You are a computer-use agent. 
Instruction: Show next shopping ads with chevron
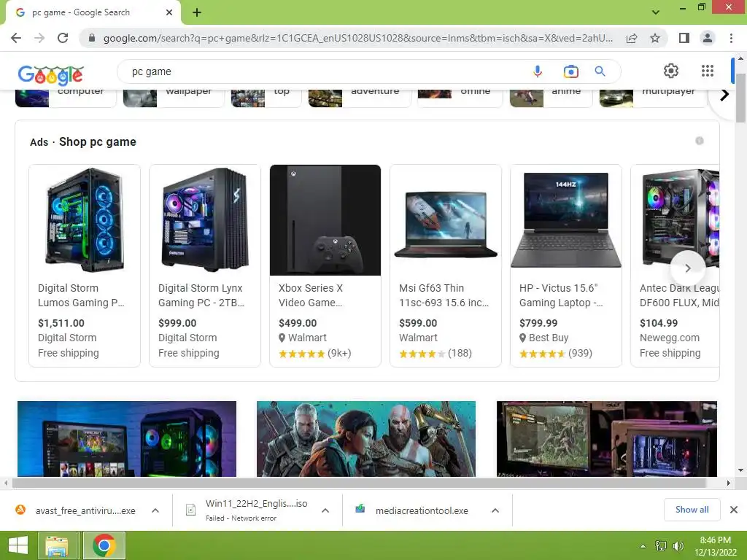tap(687, 268)
